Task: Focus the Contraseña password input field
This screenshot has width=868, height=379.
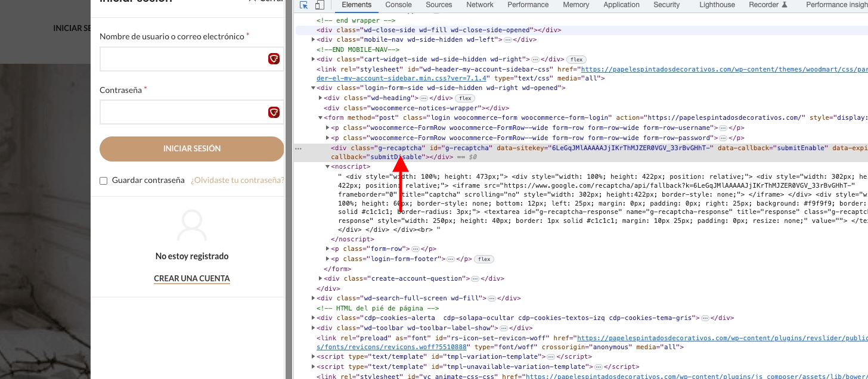Action: tap(192, 112)
